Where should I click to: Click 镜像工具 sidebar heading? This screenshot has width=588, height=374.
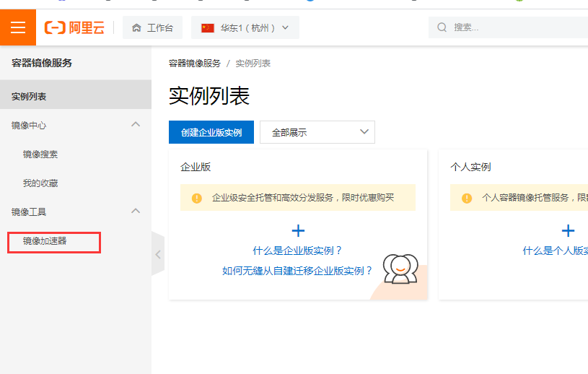point(29,212)
